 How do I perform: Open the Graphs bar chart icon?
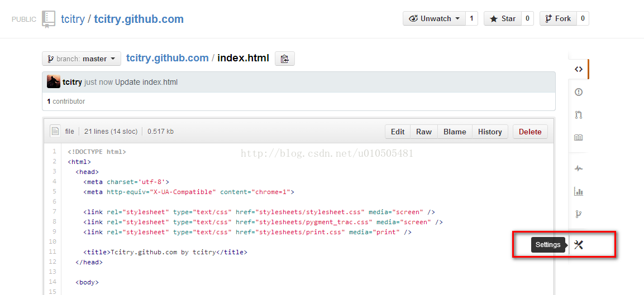[578, 191]
